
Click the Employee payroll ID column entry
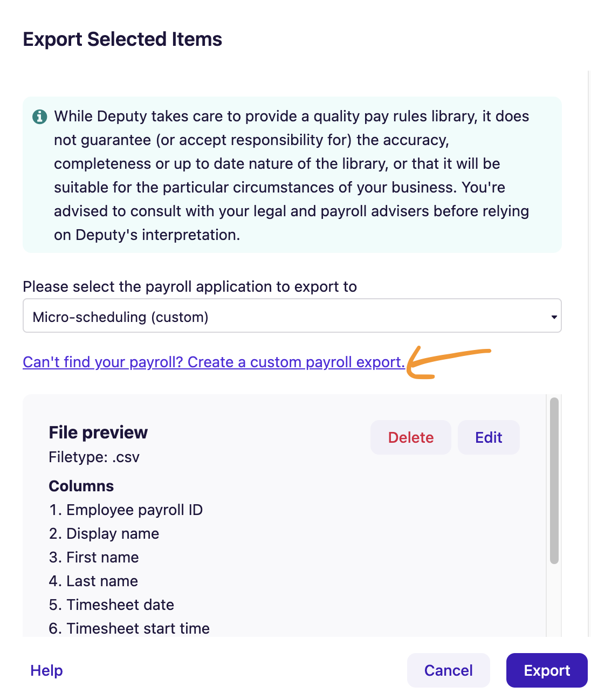[x=126, y=510]
